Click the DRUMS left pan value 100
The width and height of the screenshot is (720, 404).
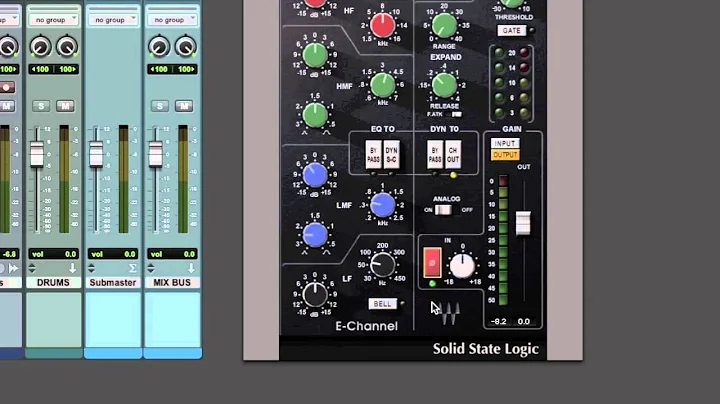(x=41, y=69)
